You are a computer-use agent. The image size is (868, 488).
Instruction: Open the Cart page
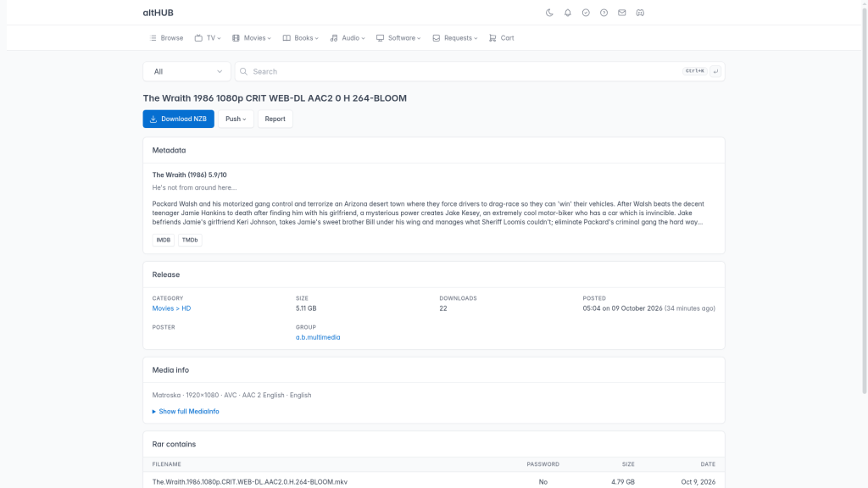(x=502, y=38)
